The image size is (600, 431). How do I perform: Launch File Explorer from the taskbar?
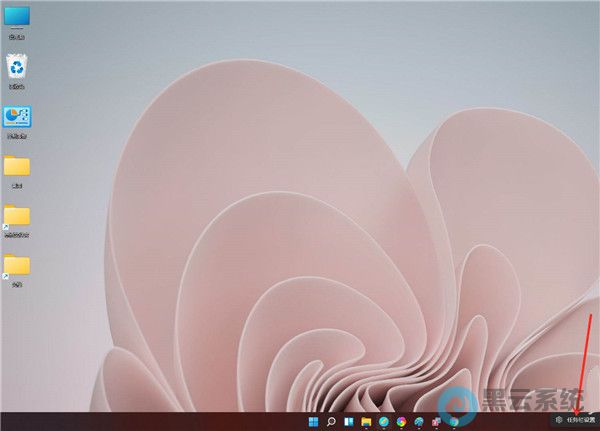366,422
